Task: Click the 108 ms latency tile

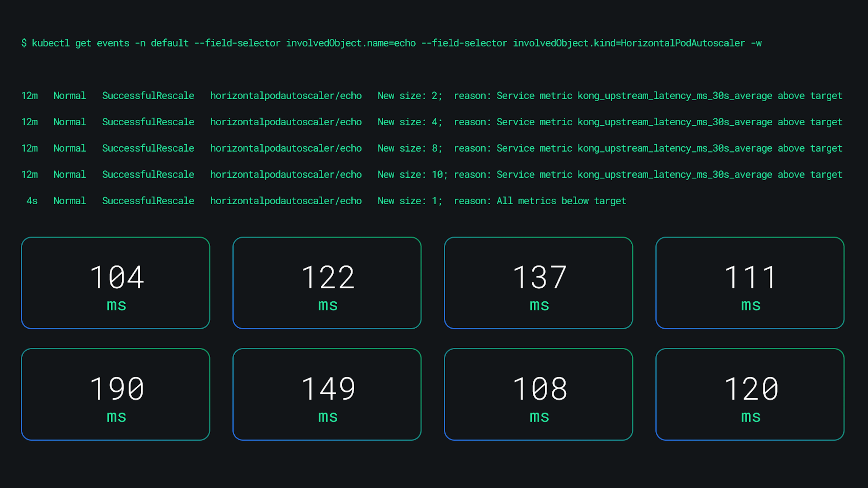Action: coord(538,394)
